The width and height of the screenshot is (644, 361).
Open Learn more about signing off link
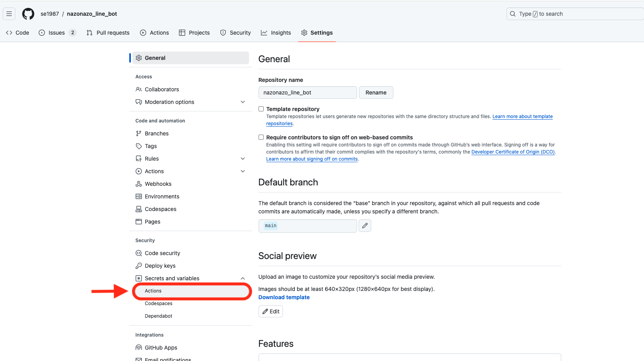(x=312, y=159)
